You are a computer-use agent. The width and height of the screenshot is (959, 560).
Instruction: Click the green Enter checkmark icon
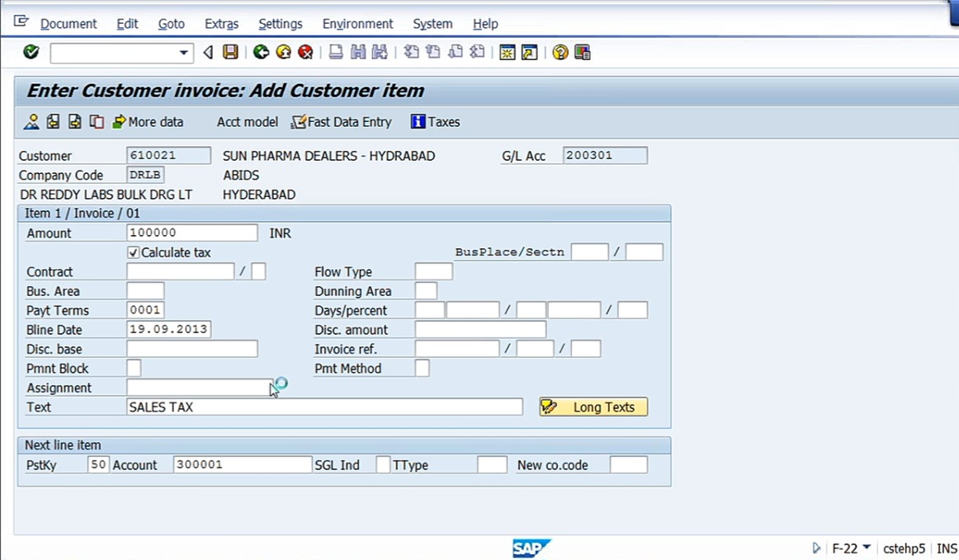(x=31, y=53)
